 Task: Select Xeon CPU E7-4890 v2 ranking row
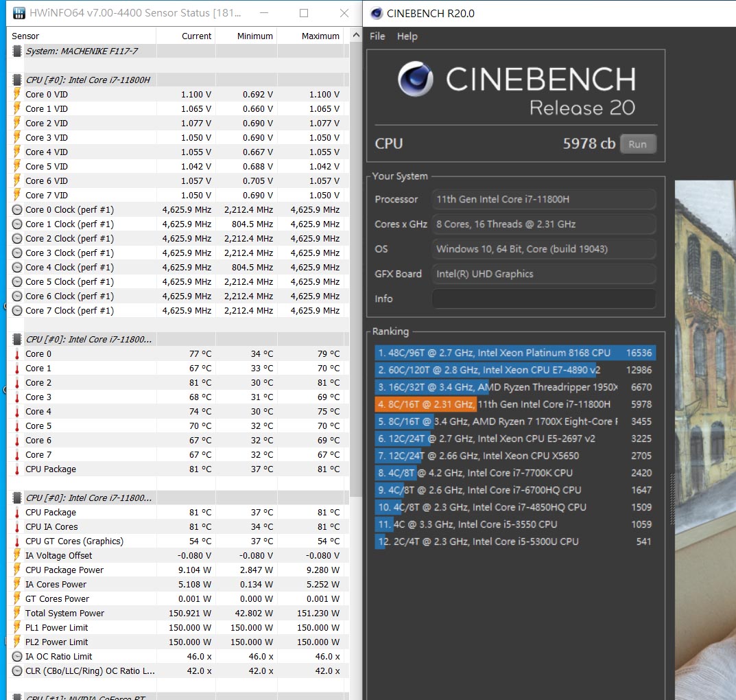515,370
